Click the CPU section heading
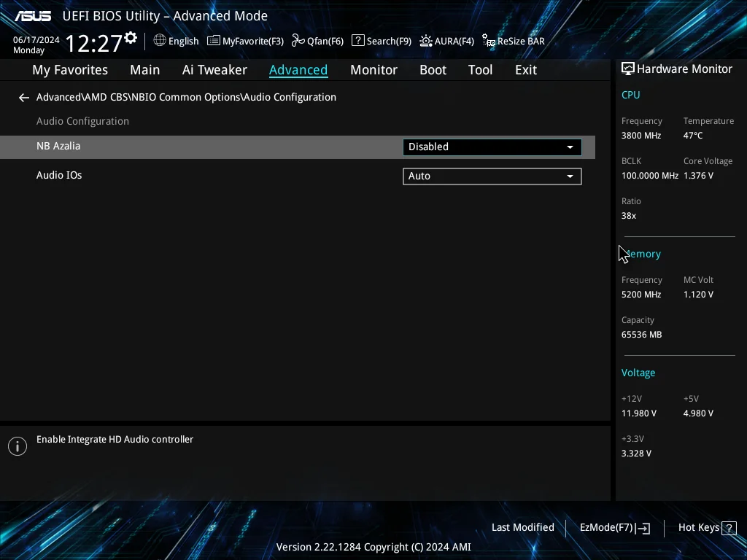Viewport: 747px width, 560px height. (x=631, y=95)
